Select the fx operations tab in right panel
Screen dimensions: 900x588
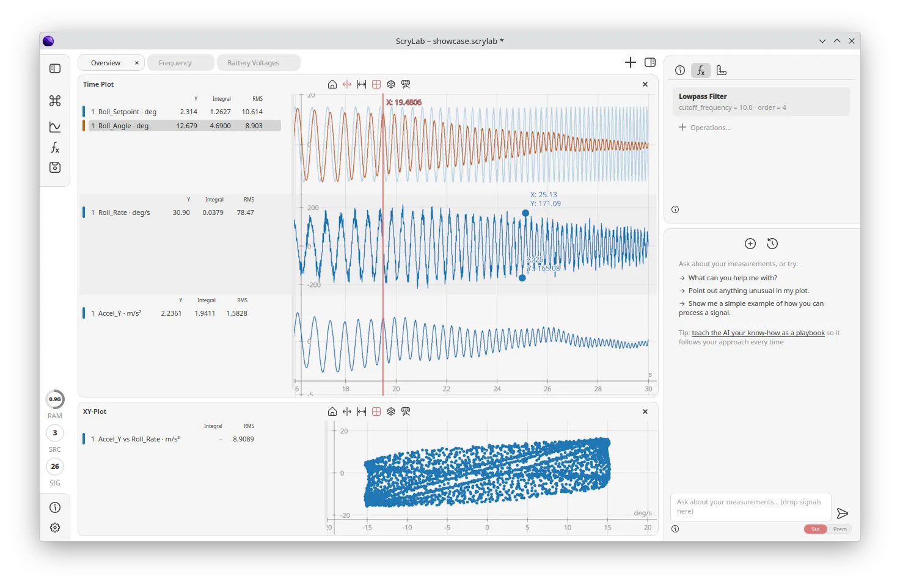point(701,70)
